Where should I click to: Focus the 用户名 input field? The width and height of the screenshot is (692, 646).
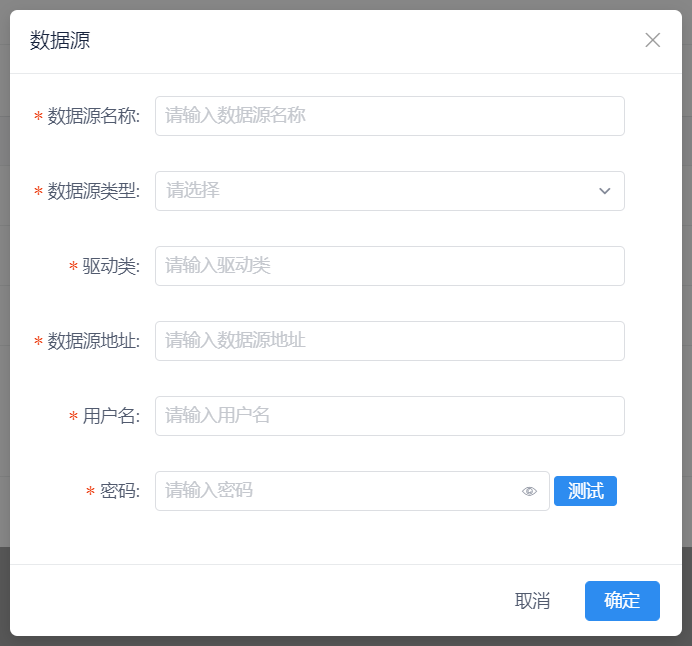coord(390,416)
